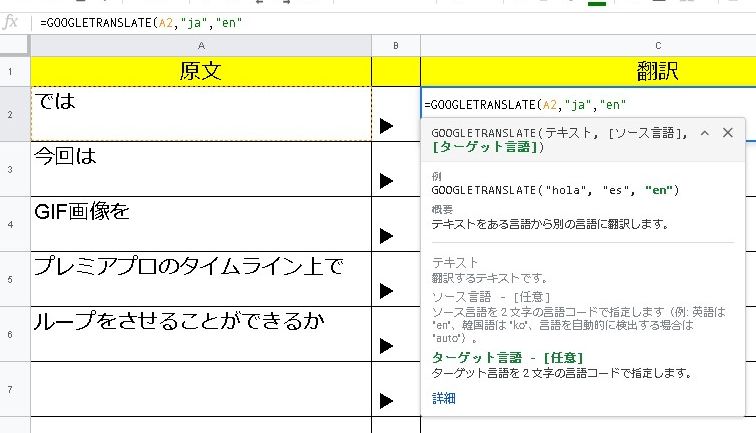Click the arrow icon next to 今回は

point(387,181)
